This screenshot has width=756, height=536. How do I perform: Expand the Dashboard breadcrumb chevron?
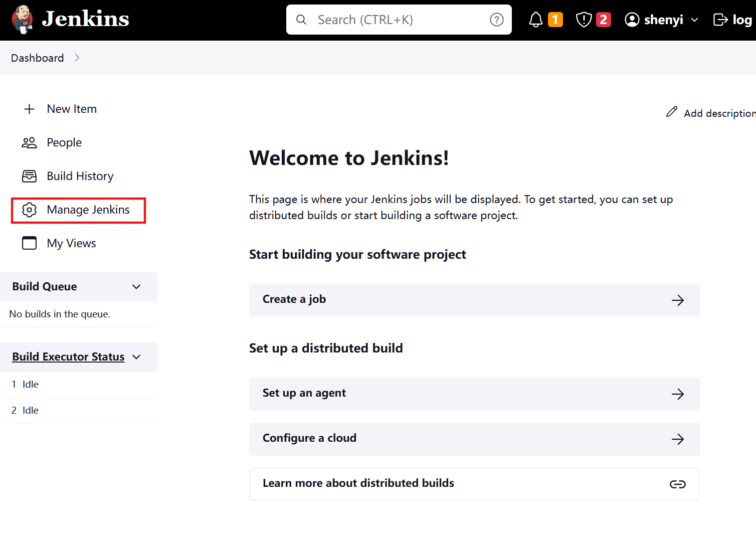point(77,58)
